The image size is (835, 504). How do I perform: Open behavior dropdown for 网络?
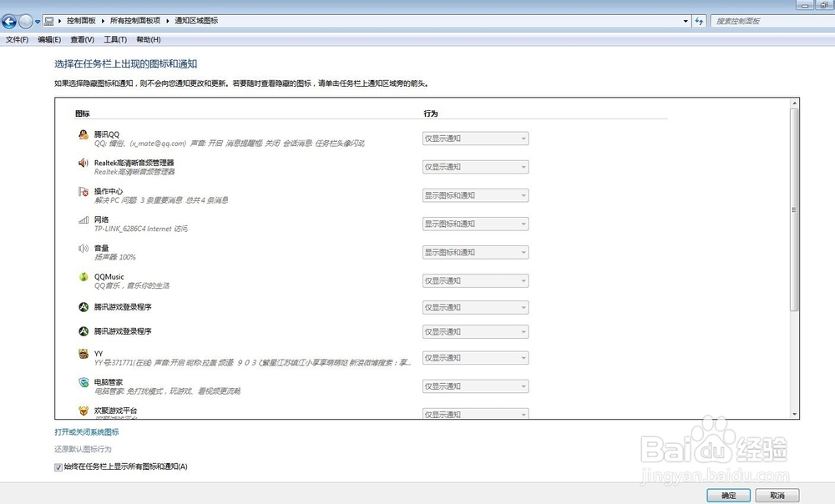(475, 224)
